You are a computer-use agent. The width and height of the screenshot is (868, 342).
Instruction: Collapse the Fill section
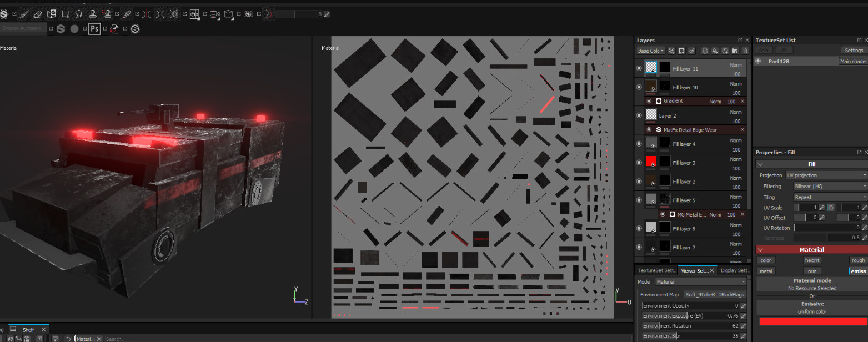pyautogui.click(x=760, y=164)
